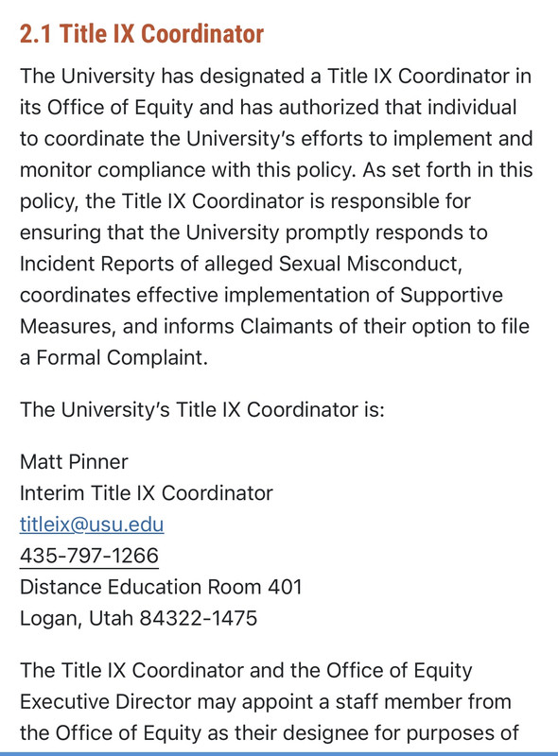Select the name 'Matt Pinner'

(74, 461)
